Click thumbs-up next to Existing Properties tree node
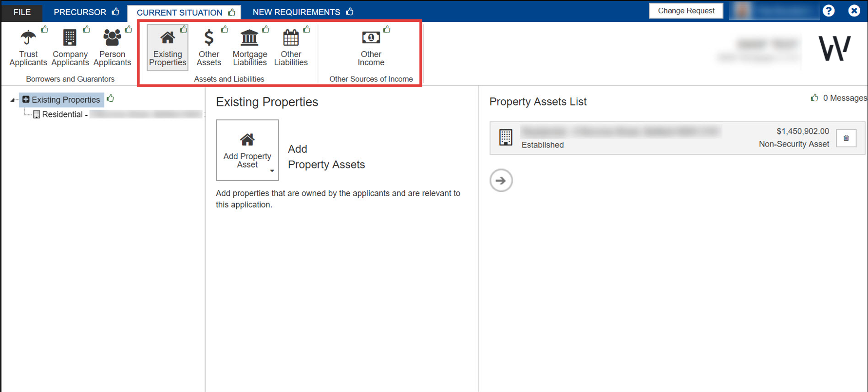This screenshot has height=392, width=868. click(111, 99)
